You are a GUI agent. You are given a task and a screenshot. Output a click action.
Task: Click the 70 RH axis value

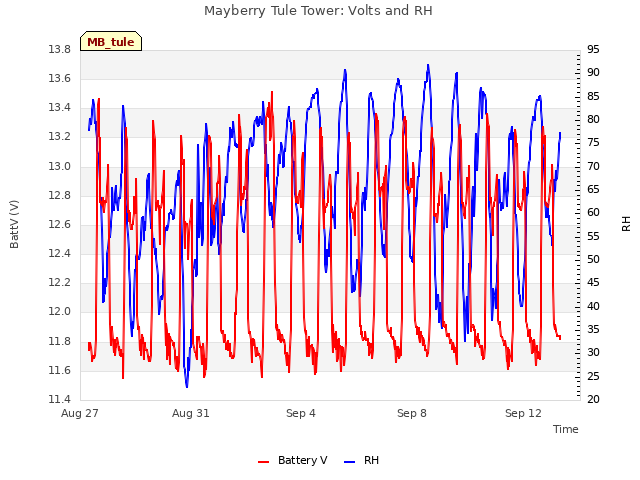coord(593,167)
